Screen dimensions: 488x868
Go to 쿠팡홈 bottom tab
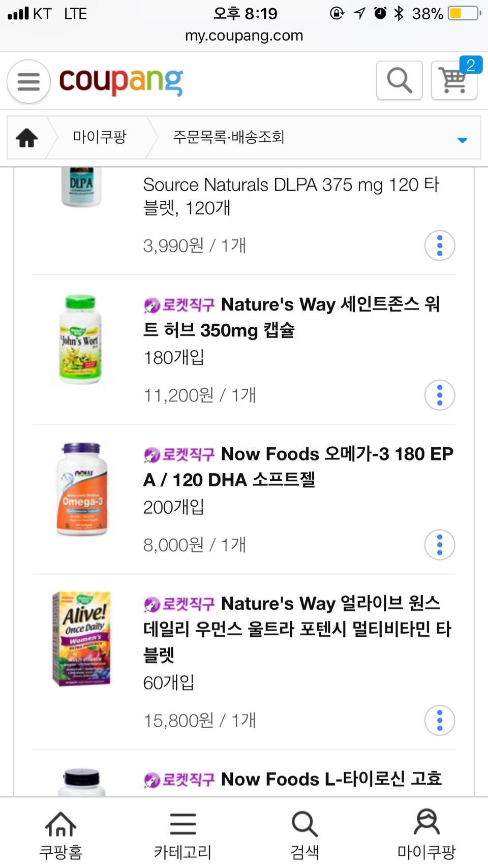[x=61, y=834]
